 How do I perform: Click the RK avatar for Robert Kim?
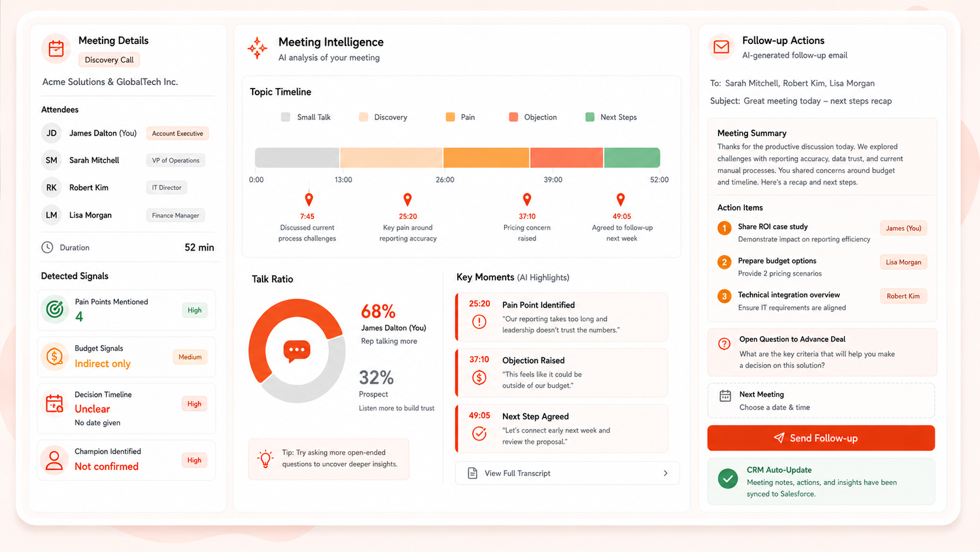coord(52,188)
